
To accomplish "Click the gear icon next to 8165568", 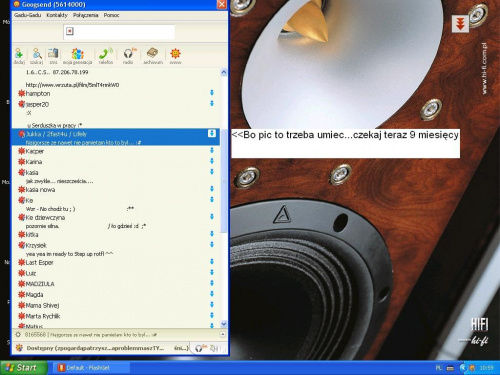I will [x=18, y=334].
